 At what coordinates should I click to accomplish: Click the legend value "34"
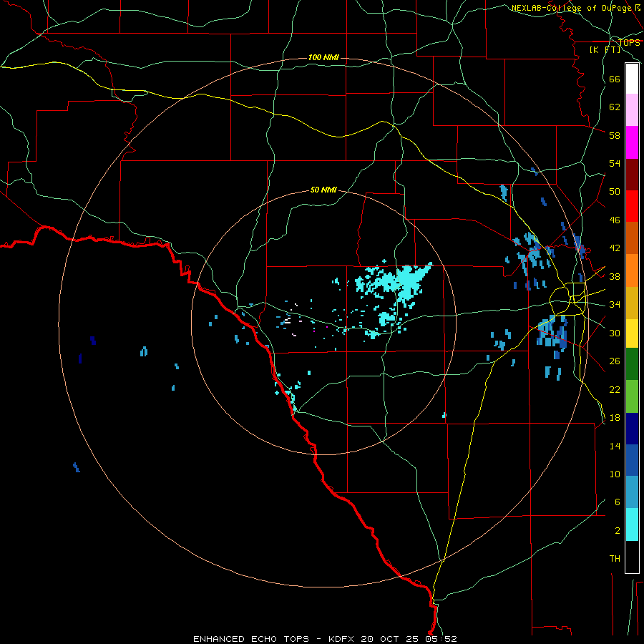point(615,305)
